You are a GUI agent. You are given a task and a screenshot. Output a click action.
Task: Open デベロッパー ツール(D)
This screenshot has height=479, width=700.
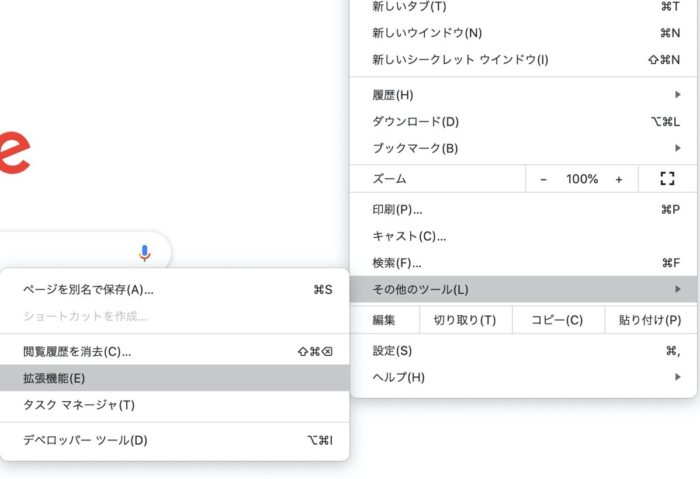[85, 440]
